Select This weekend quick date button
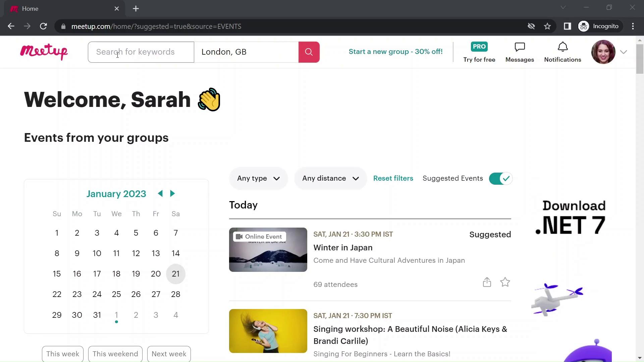644x362 pixels. (115, 354)
